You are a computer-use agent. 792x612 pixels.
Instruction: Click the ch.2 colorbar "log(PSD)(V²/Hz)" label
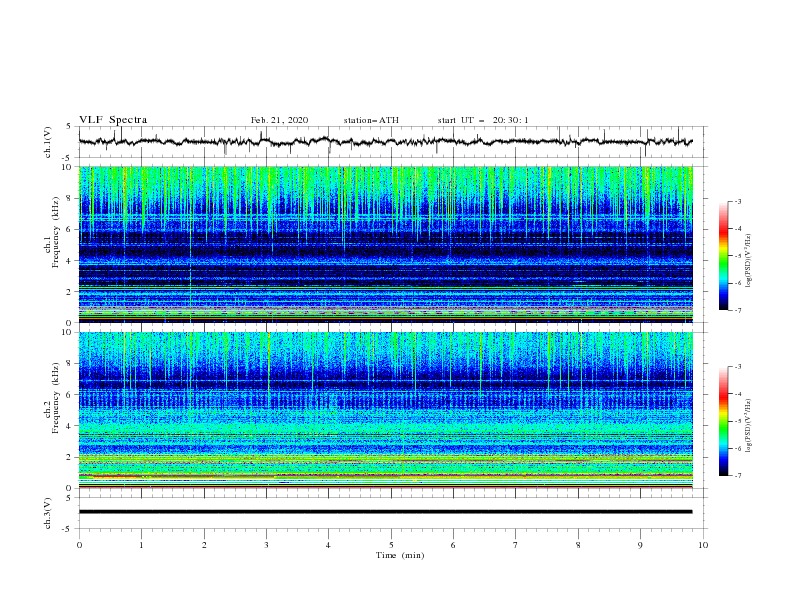coord(749,425)
